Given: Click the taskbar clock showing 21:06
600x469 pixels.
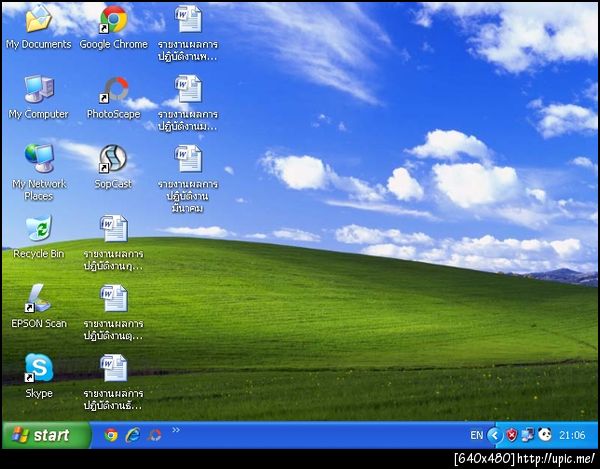Looking at the screenshot, I should [x=572, y=435].
